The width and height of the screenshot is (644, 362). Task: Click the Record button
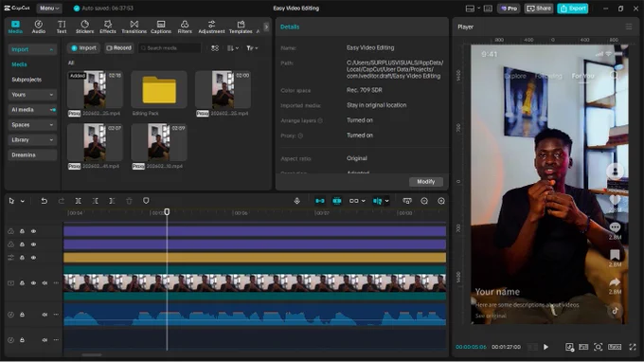click(118, 48)
